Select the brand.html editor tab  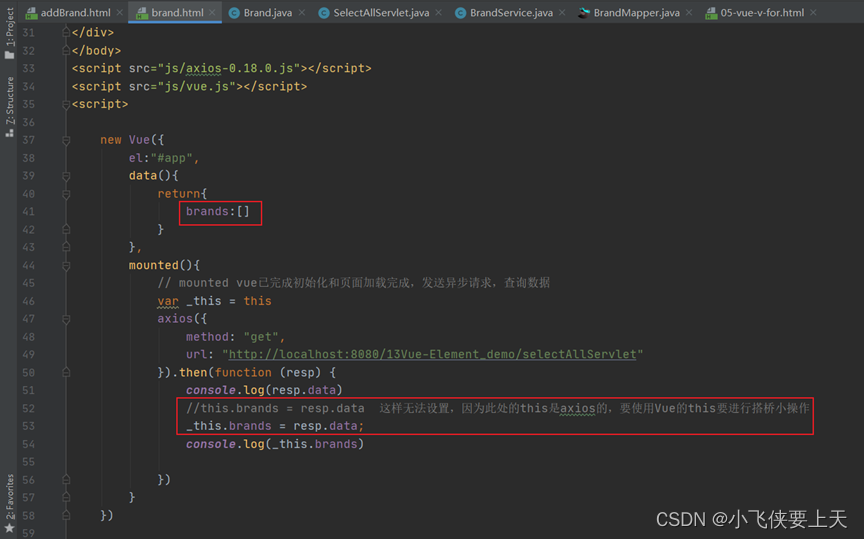[177, 12]
